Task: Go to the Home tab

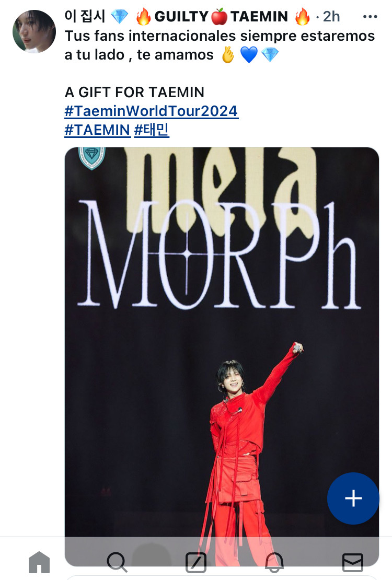Action: coord(39,562)
